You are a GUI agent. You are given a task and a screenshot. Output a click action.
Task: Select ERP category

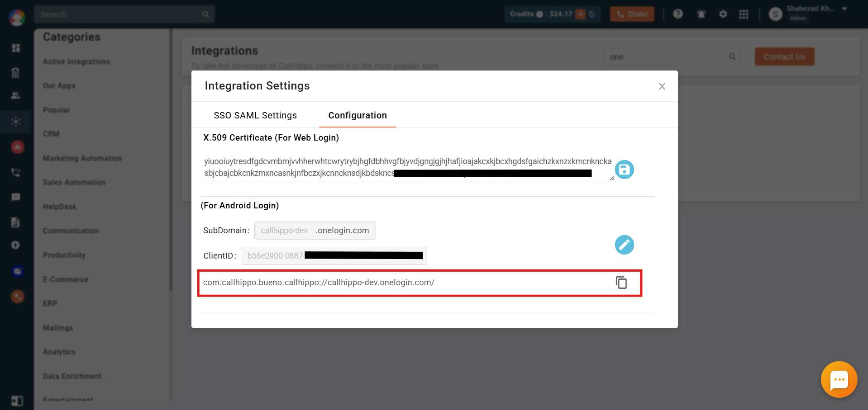coord(50,303)
